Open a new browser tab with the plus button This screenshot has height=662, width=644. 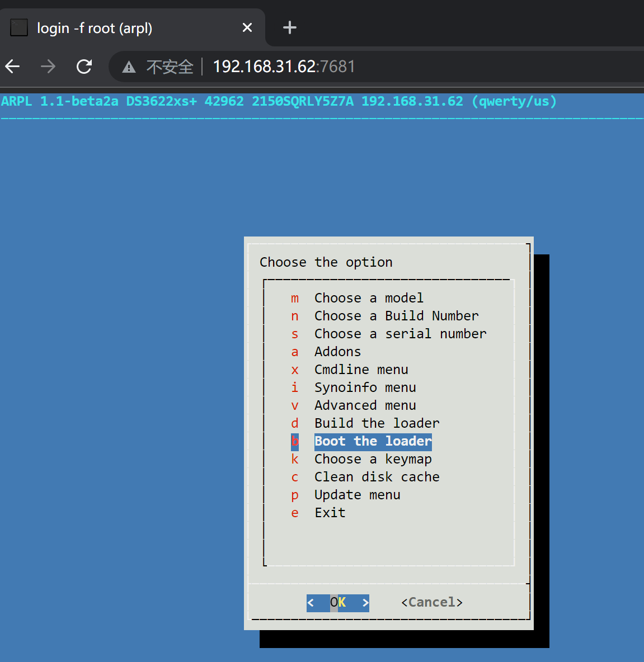[x=289, y=27]
